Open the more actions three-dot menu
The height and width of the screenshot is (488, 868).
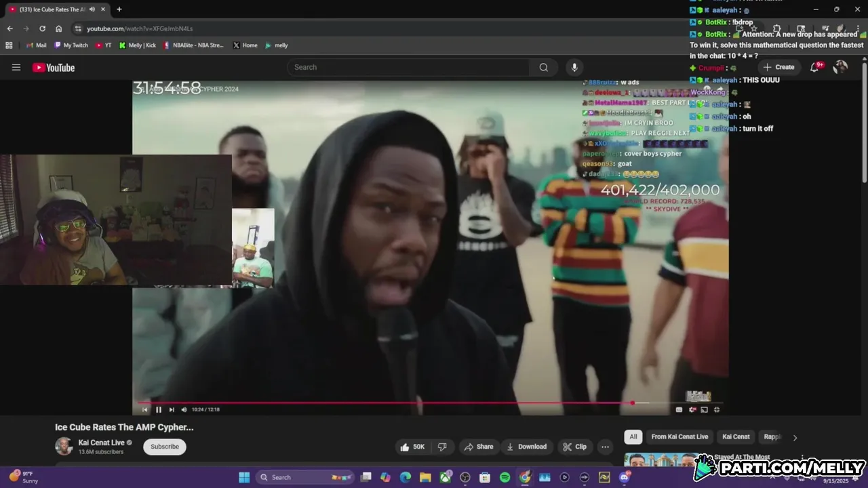click(x=605, y=447)
